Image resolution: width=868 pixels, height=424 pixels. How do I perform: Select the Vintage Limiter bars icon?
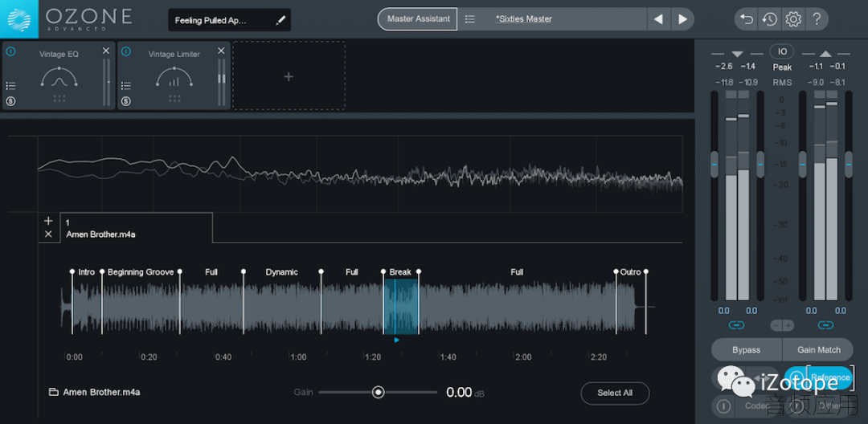click(x=174, y=77)
